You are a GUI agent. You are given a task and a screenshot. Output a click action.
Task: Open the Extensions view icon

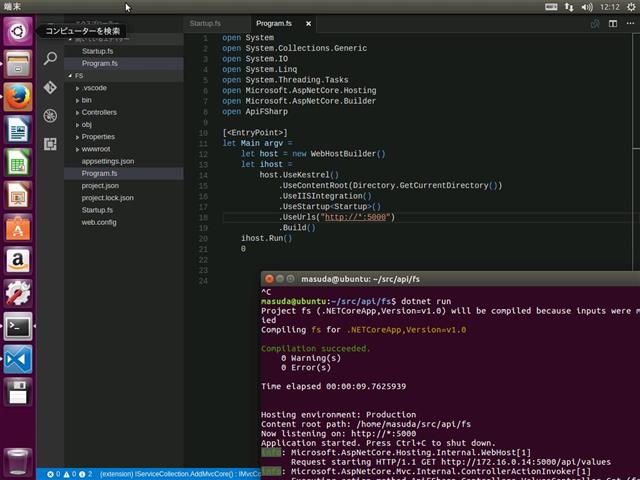pos(50,143)
